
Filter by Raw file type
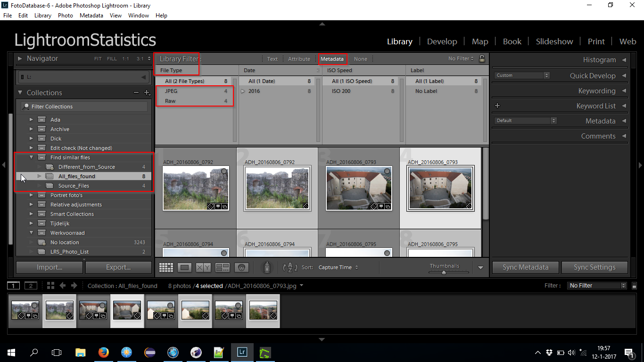[196, 101]
